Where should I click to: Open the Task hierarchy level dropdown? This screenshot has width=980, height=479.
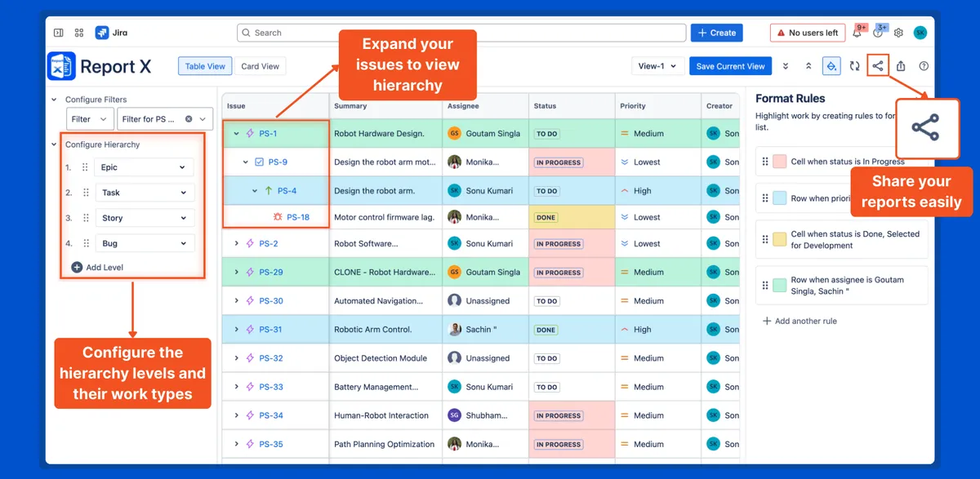[144, 193]
